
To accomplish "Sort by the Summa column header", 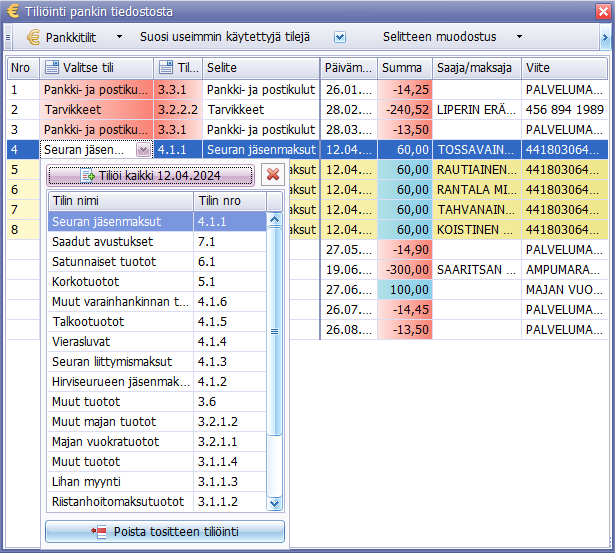I will (402, 68).
